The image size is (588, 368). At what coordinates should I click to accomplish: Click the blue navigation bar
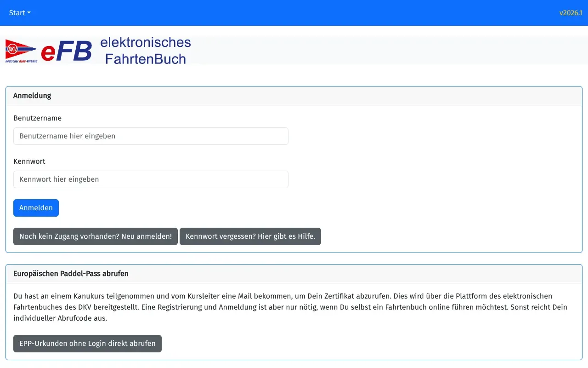[294, 13]
